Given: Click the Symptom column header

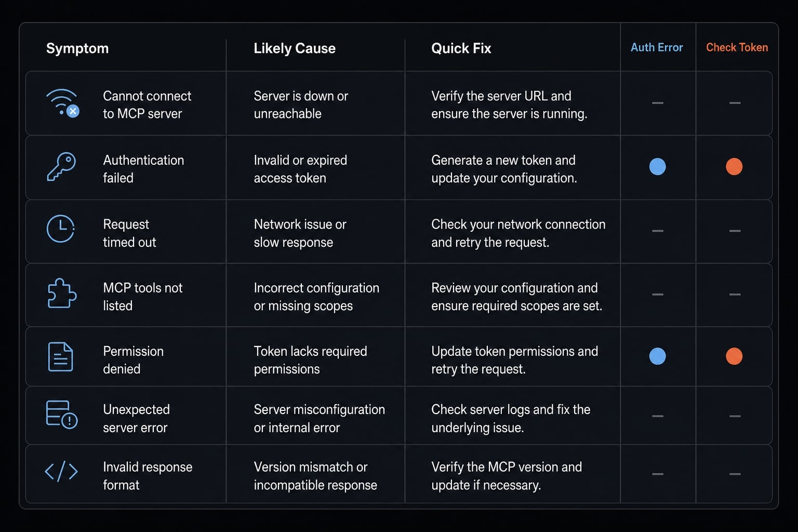Looking at the screenshot, I should (x=77, y=48).
